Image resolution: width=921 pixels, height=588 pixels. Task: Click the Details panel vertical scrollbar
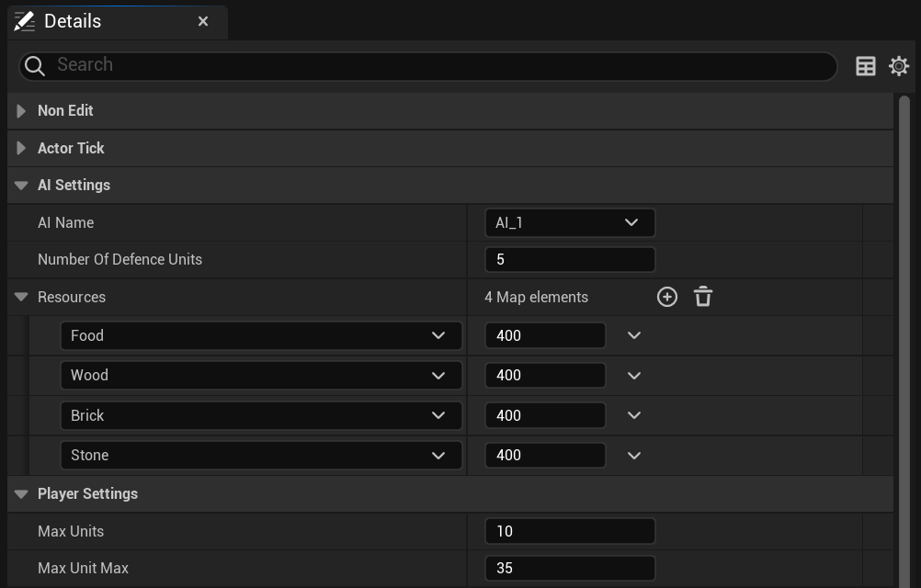point(904,340)
